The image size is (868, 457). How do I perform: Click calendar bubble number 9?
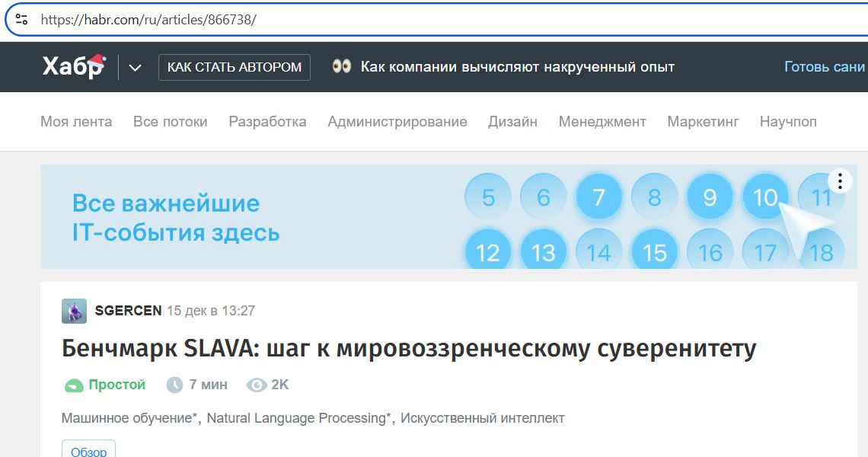pos(710,197)
